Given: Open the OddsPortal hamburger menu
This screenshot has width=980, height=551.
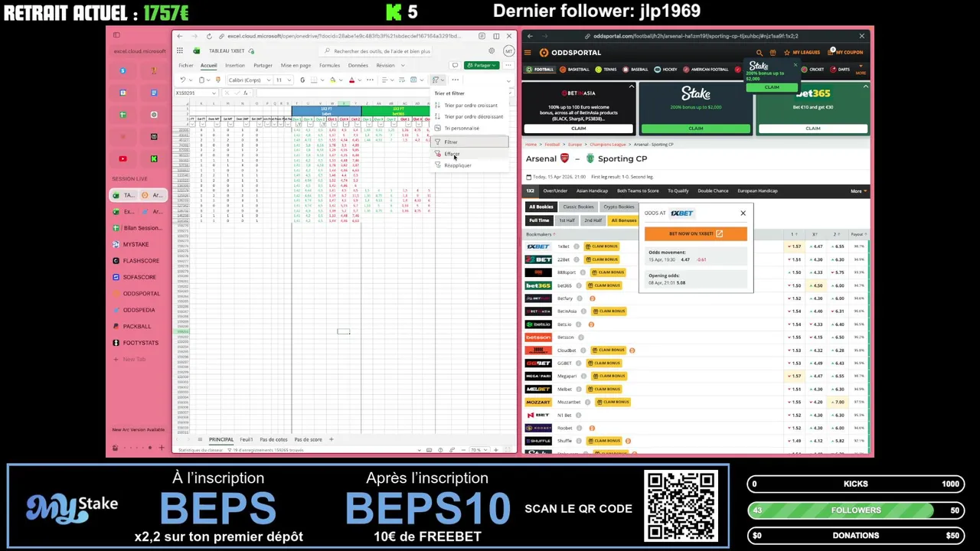Looking at the screenshot, I should 528,53.
